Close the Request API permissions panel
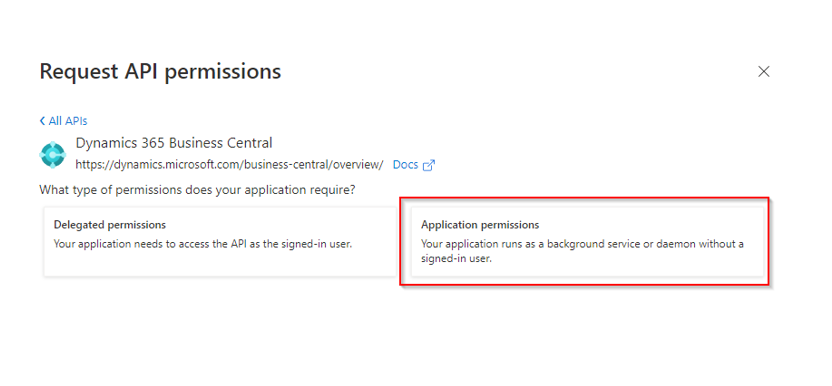Image resolution: width=832 pixels, height=386 pixels. pyautogui.click(x=764, y=72)
